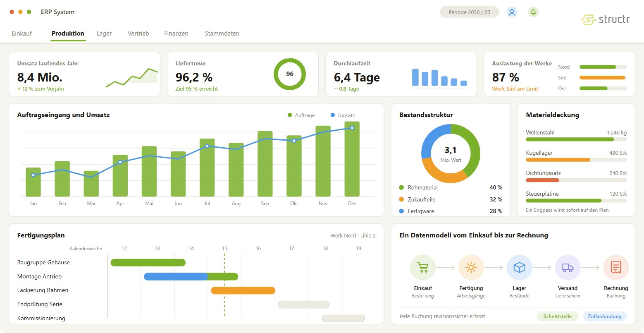This screenshot has height=333, width=644.
Task: Click the Rohmaterial legend dot
Action: click(401, 188)
